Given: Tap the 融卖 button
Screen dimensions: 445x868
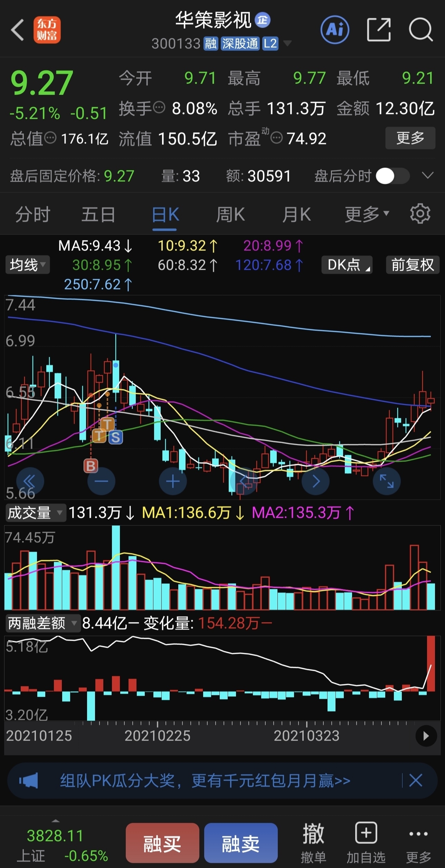Looking at the screenshot, I should (241, 843).
